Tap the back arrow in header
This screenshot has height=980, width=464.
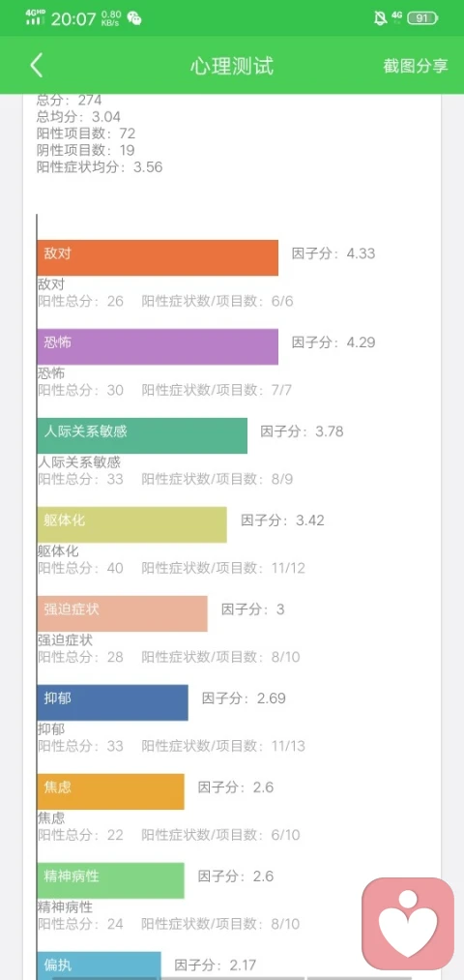point(36,66)
